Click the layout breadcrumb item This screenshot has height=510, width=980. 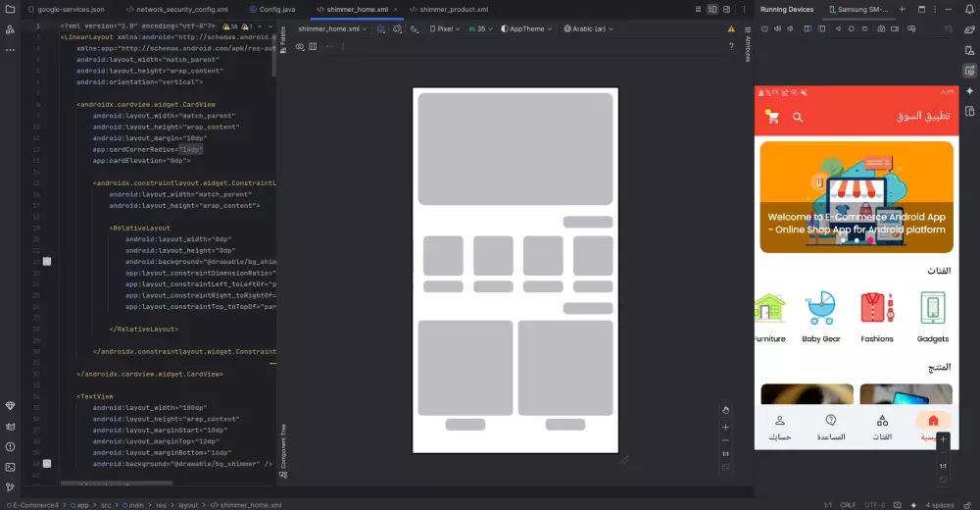[x=188, y=505]
